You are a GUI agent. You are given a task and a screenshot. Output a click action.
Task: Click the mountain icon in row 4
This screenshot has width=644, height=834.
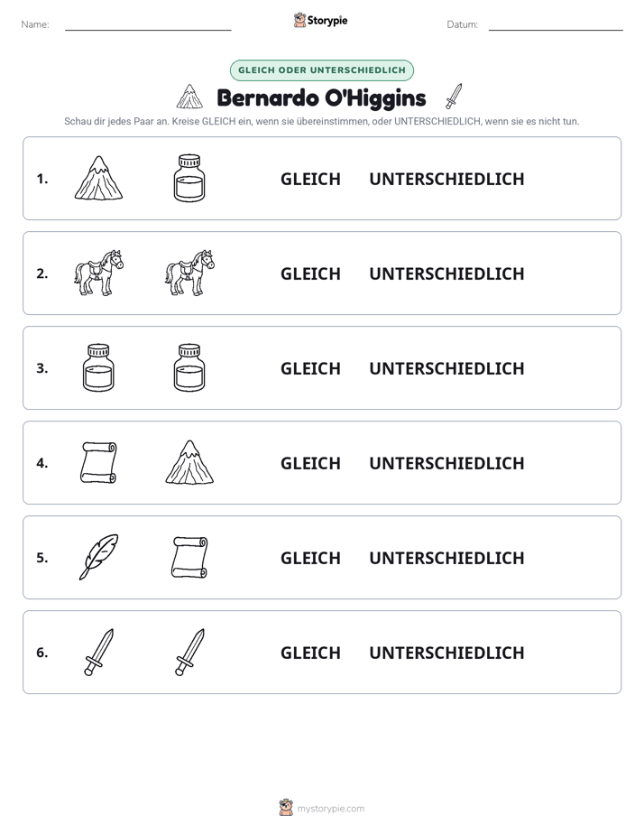pyautogui.click(x=189, y=463)
